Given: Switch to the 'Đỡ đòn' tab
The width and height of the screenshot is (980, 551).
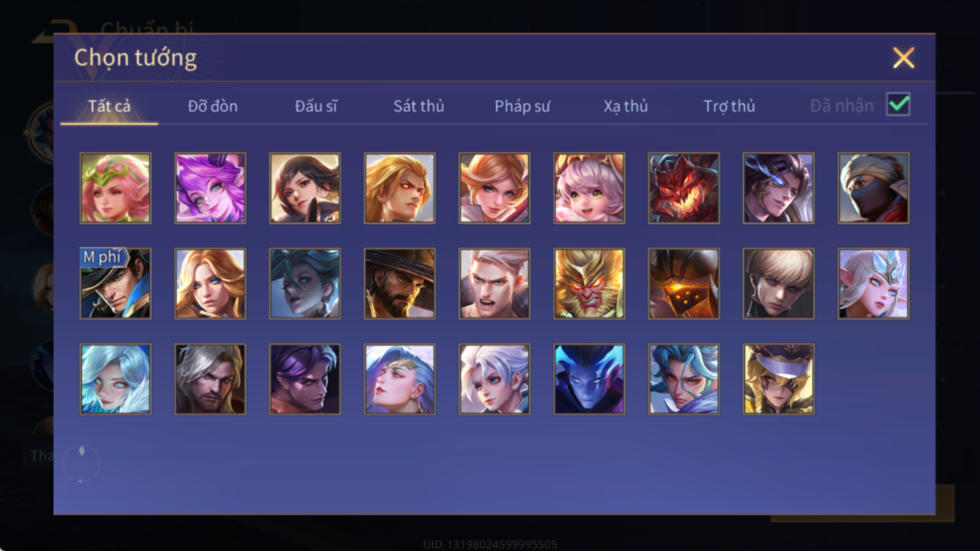Looking at the screenshot, I should click(x=213, y=106).
